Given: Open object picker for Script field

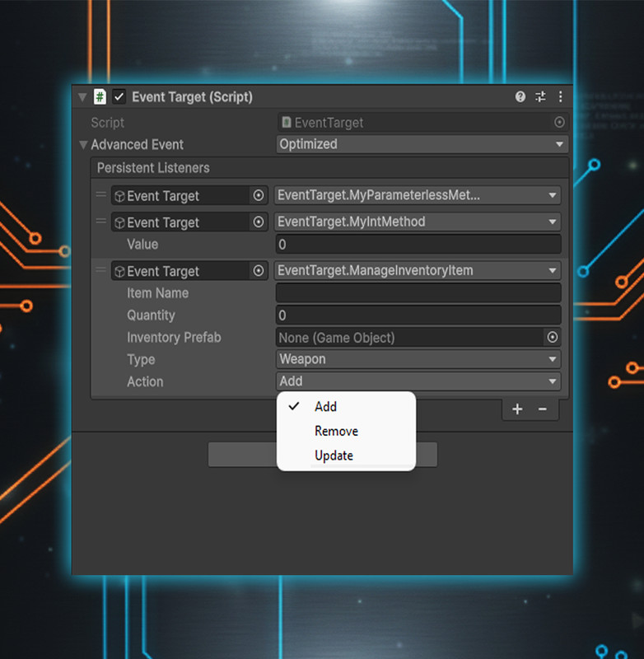Looking at the screenshot, I should click(559, 122).
